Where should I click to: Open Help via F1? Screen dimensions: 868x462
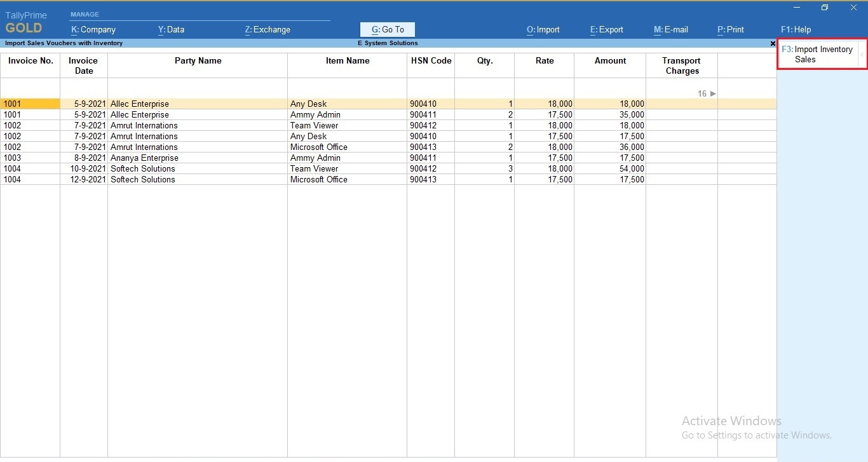pos(796,29)
